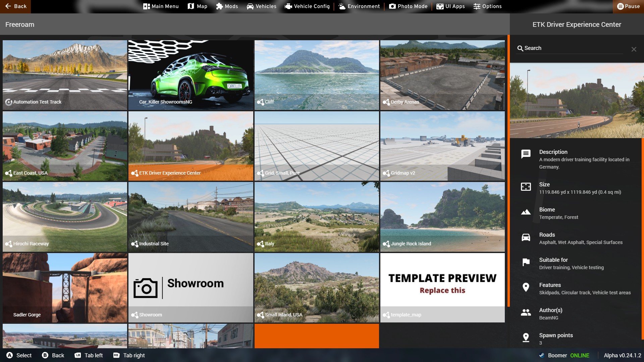The width and height of the screenshot is (644, 362).
Task: Click the Mods puzzle piece icon
Action: point(219,6)
